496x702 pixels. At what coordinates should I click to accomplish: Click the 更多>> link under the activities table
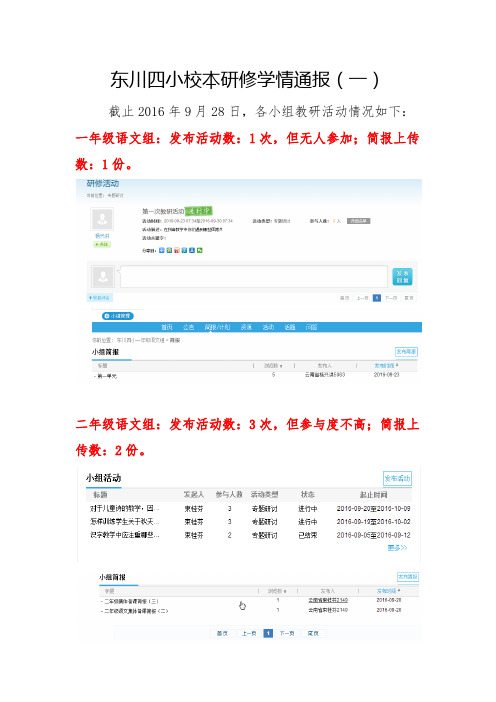[398, 548]
